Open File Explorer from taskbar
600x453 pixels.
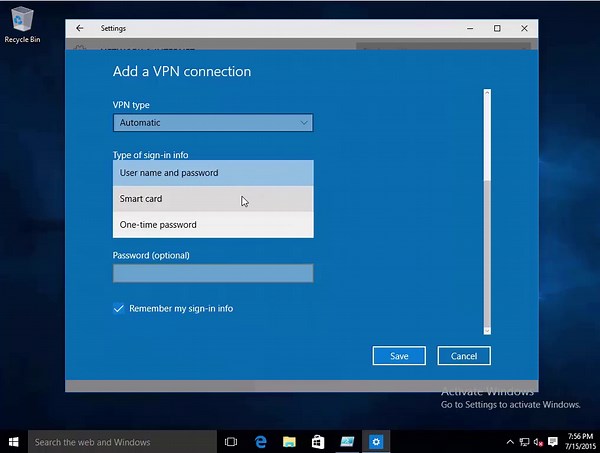[x=289, y=442]
